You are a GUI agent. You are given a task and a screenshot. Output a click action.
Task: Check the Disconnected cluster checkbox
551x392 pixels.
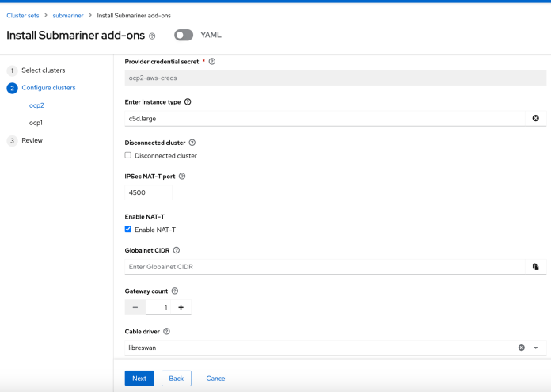128,155
